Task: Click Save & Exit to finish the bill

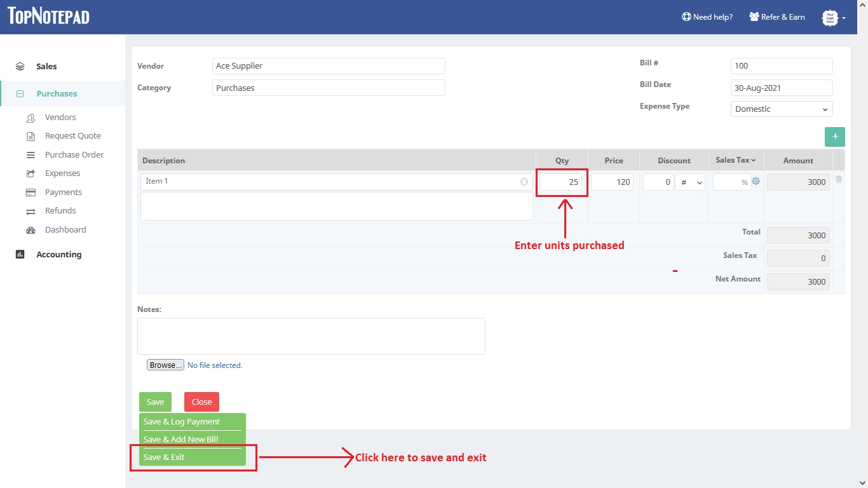Action: (x=164, y=457)
